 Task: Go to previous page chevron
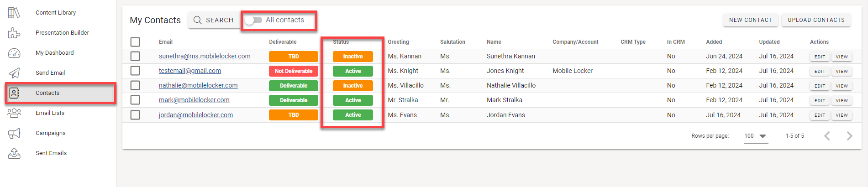click(x=827, y=136)
